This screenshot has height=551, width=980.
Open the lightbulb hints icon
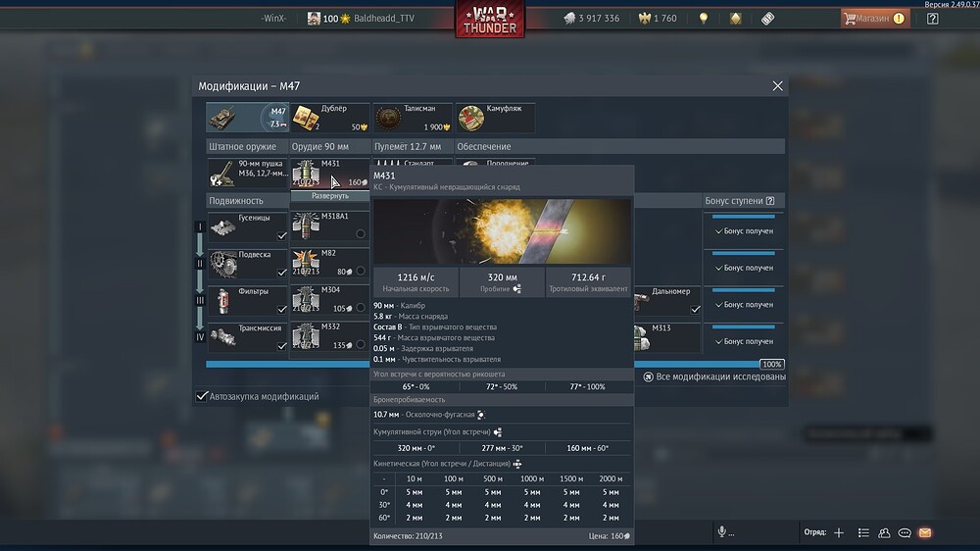tap(703, 19)
